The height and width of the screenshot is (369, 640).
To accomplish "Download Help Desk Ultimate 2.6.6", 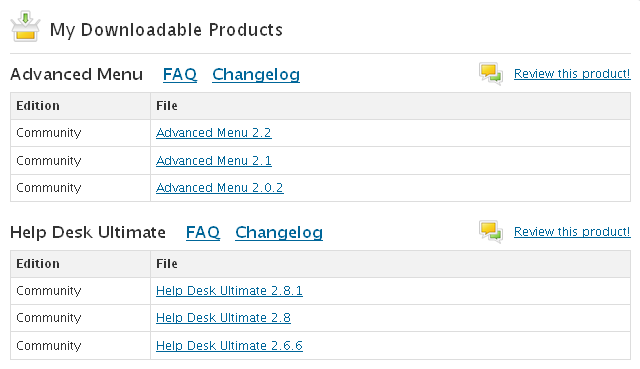I will 229,345.
